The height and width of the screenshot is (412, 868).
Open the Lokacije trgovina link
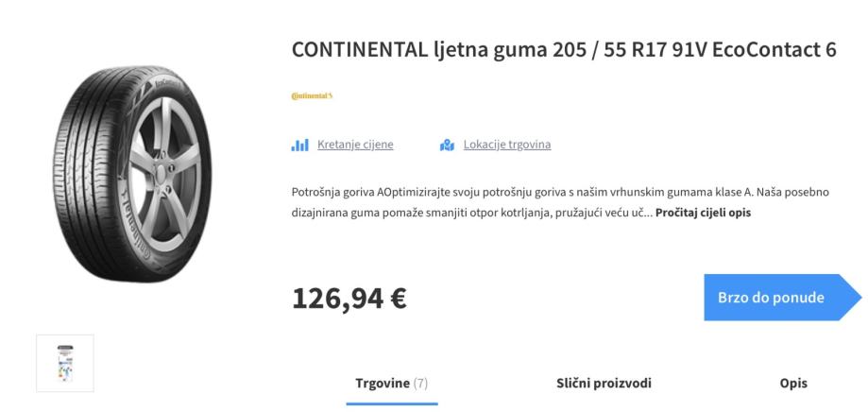[x=506, y=145]
